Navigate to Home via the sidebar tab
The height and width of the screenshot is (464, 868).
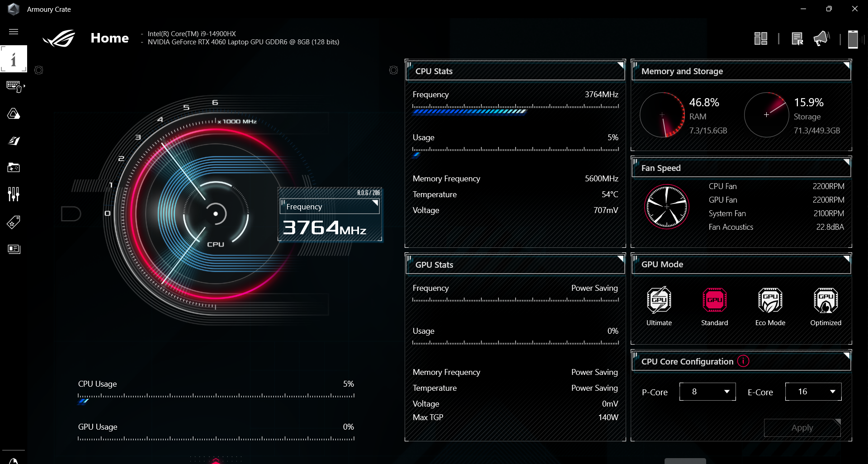(14, 59)
